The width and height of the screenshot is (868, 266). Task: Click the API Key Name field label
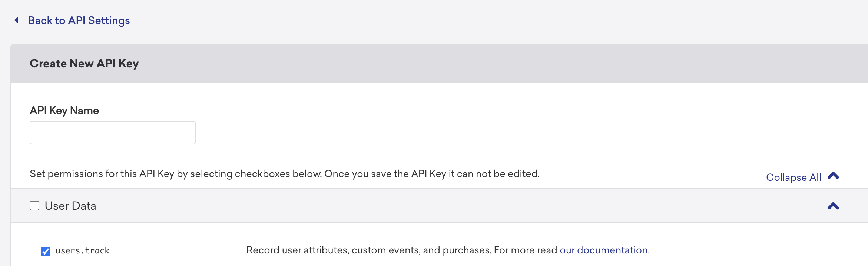click(64, 110)
